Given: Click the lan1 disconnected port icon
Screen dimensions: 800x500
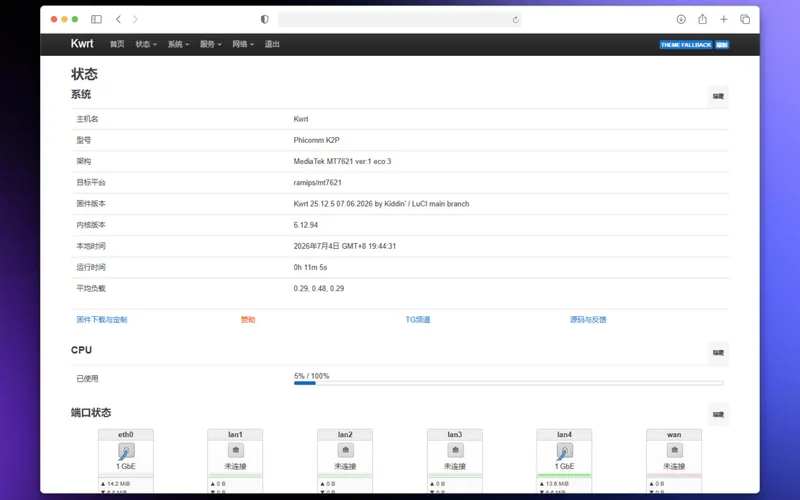Looking at the screenshot, I should point(235,451).
